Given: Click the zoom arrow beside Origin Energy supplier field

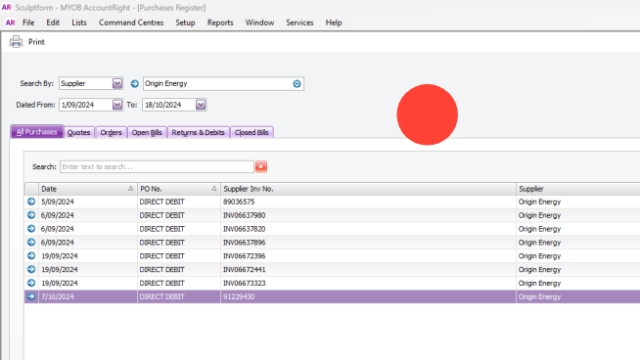Looking at the screenshot, I should pyautogui.click(x=134, y=84).
